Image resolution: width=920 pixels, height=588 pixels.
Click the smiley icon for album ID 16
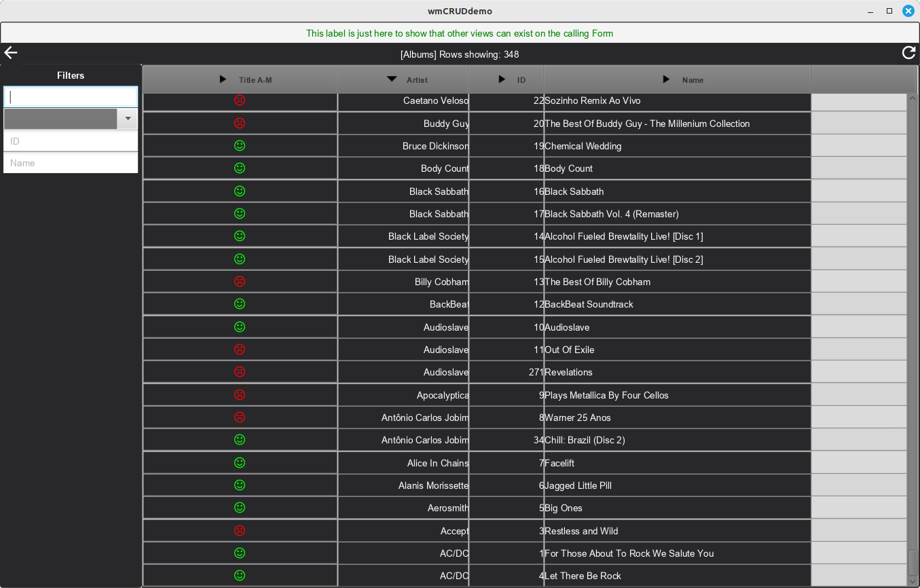240,191
